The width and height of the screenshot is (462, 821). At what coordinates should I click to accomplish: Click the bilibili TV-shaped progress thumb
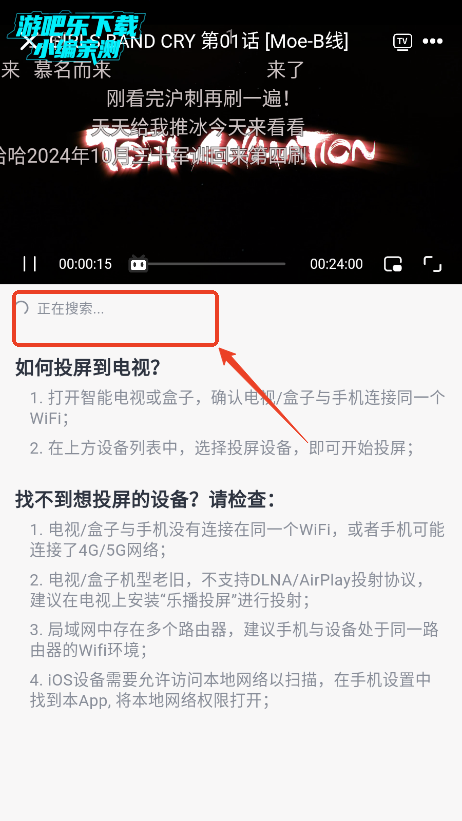point(138,263)
